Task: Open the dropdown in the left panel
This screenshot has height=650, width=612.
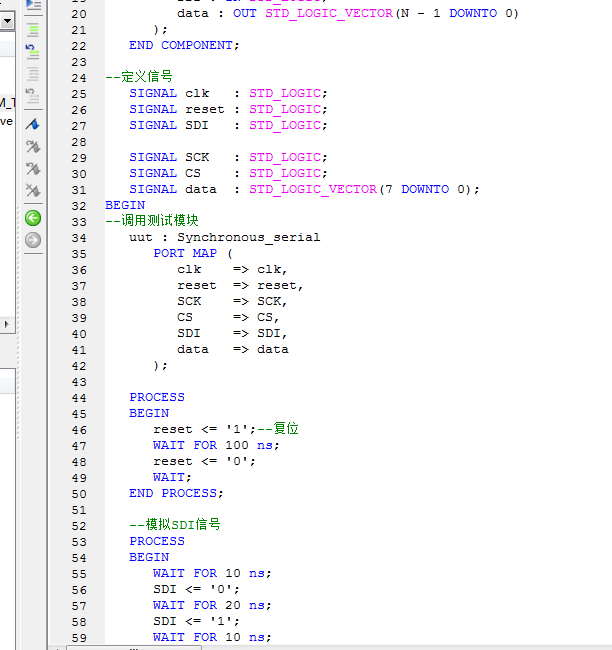Action: tap(6, 20)
